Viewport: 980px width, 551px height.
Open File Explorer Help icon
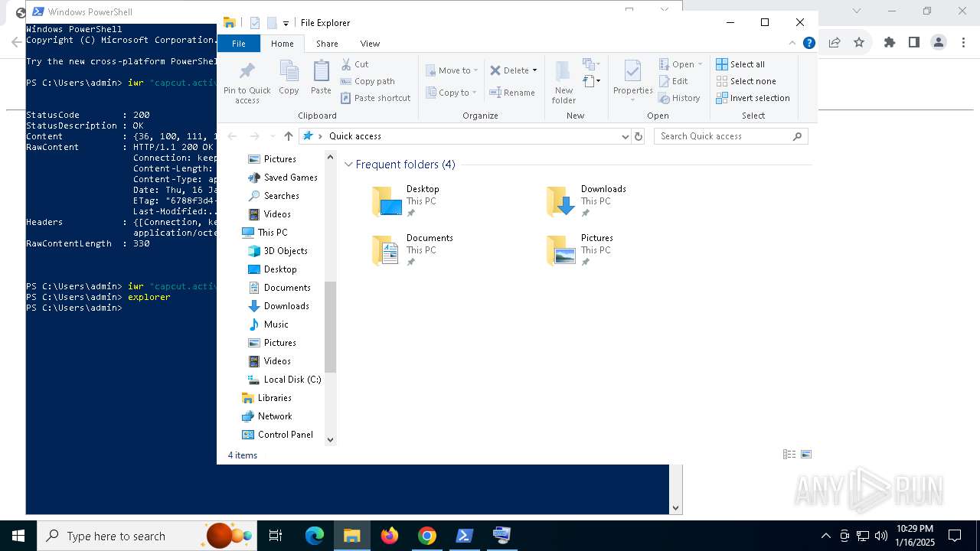(808, 44)
